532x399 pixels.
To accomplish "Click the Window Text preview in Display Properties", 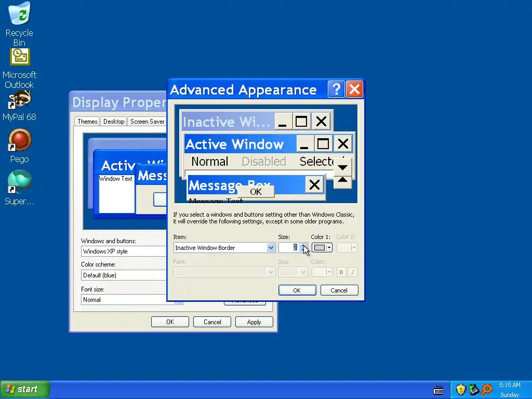I will [116, 179].
